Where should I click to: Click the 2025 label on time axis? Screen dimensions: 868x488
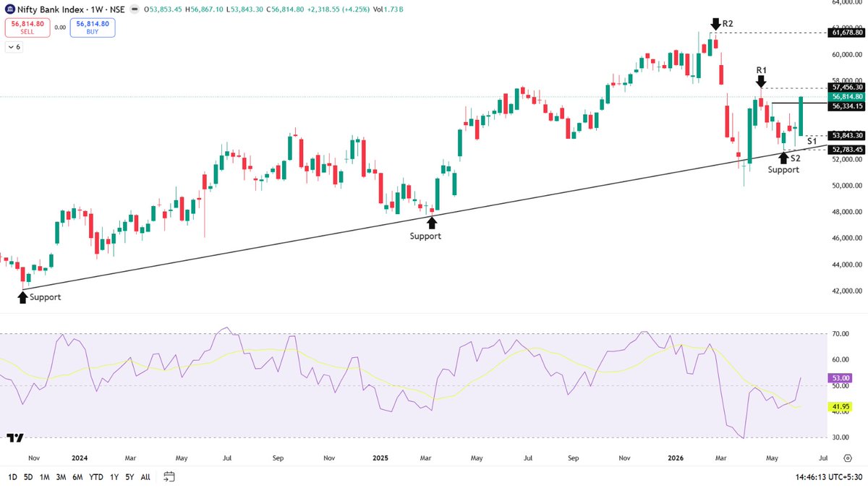[x=381, y=458]
